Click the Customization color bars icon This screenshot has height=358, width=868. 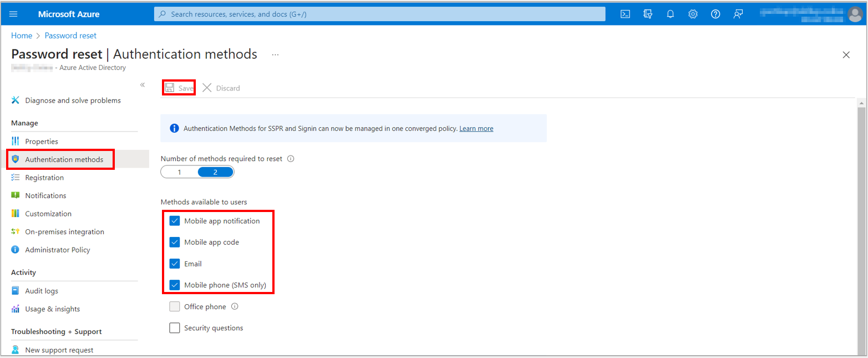[16, 214]
